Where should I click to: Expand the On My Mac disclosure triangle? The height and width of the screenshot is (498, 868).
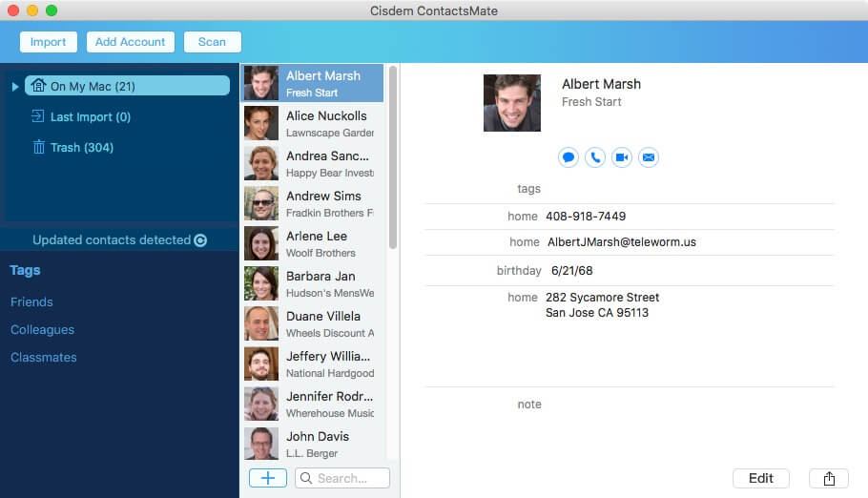click(15, 87)
